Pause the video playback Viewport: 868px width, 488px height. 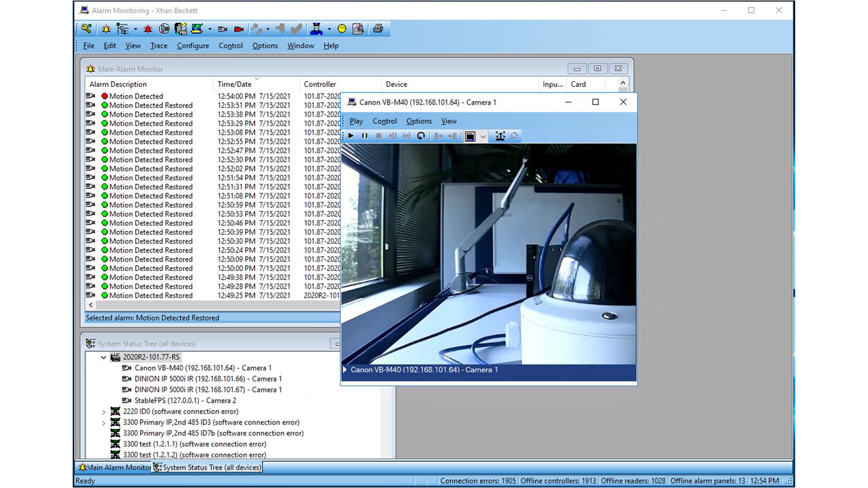tap(365, 136)
